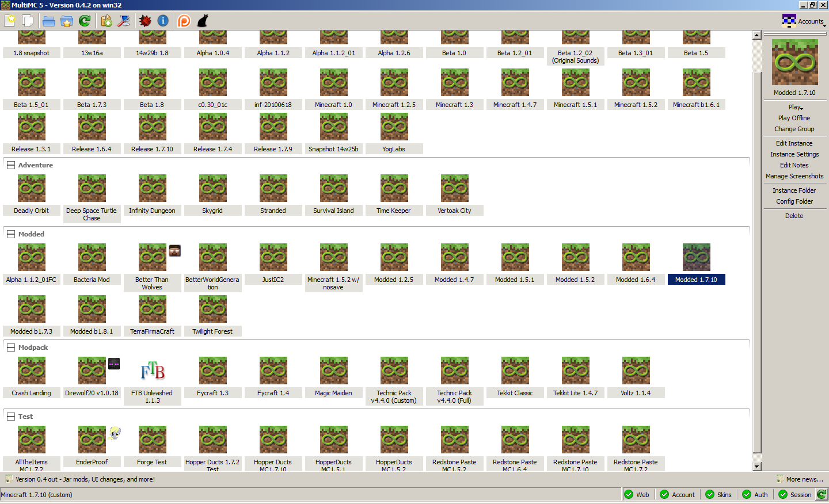Click the Play button in the sidebar
The width and height of the screenshot is (829, 504).
point(794,107)
